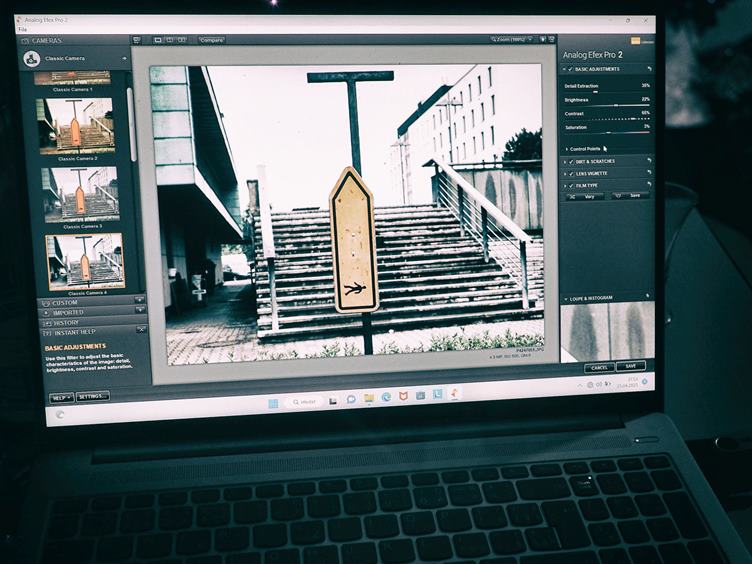Reset the Film Type filter
752x564 pixels.
[649, 184]
